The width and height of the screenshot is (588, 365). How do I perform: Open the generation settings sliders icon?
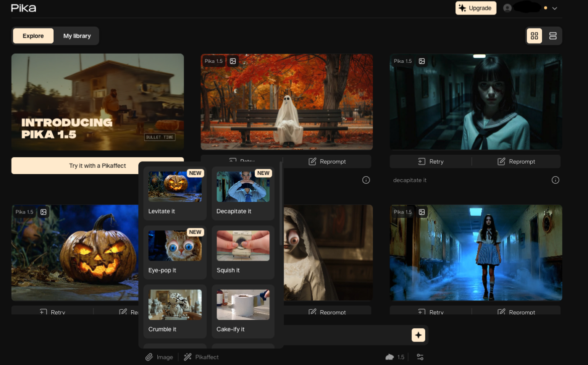(x=420, y=357)
